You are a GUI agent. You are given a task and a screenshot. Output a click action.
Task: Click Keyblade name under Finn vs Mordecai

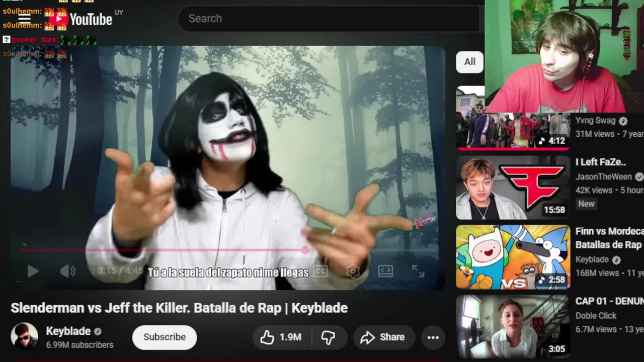coord(592,259)
